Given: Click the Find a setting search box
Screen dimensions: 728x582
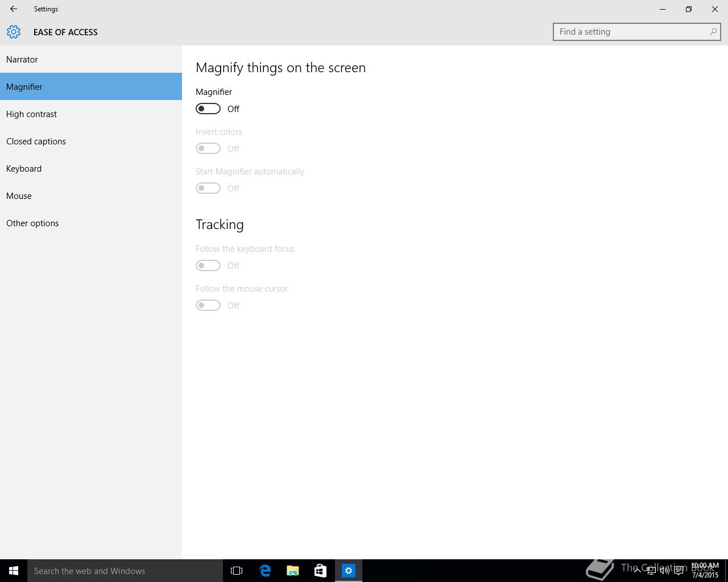Looking at the screenshot, I should (x=636, y=32).
